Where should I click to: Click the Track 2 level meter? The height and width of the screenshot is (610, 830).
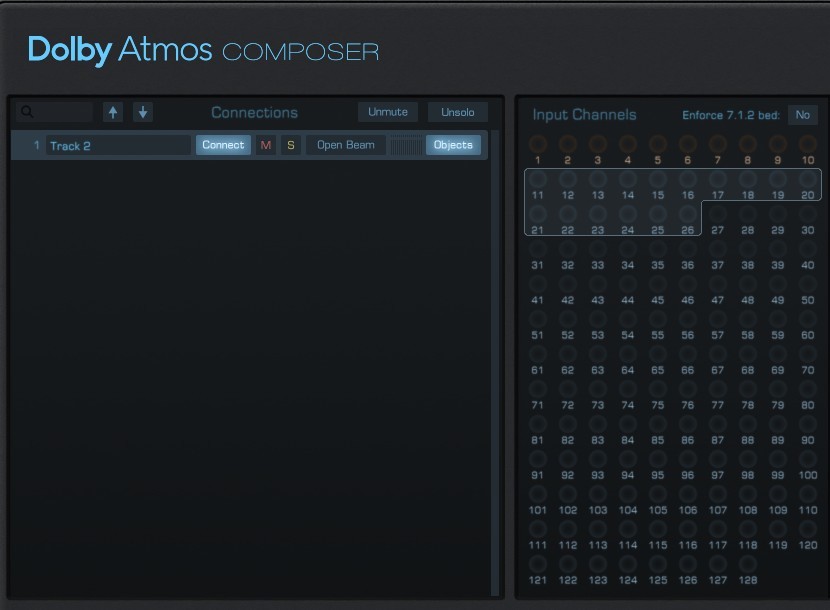pos(406,145)
